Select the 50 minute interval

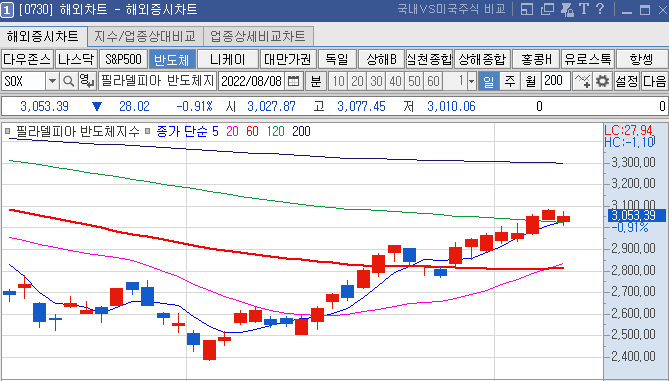pyautogui.click(x=414, y=81)
